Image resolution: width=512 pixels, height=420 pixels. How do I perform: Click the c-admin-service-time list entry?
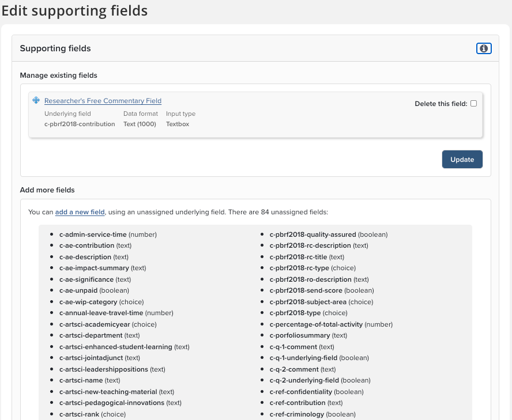[93, 234]
